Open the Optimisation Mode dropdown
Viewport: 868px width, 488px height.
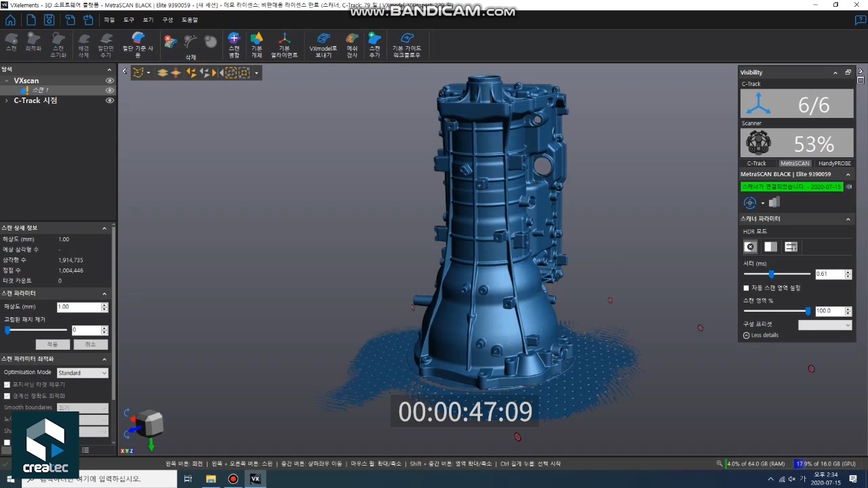point(82,373)
